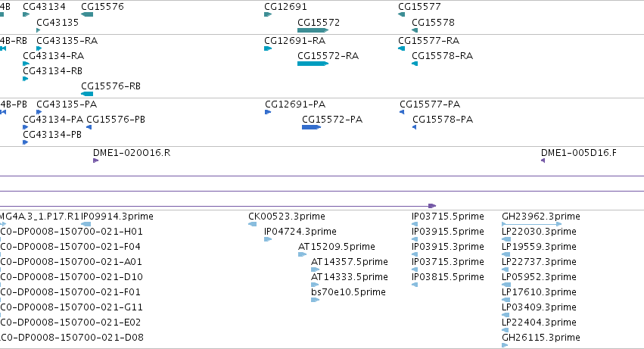This screenshot has width=644, height=349.
Task: Click the bs70e10.5prime EST label
Action: coord(348,292)
